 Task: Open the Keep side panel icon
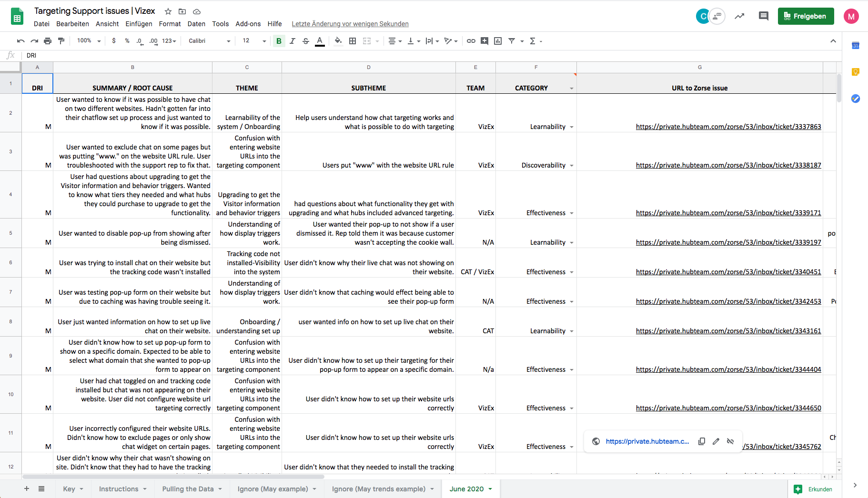(x=856, y=72)
